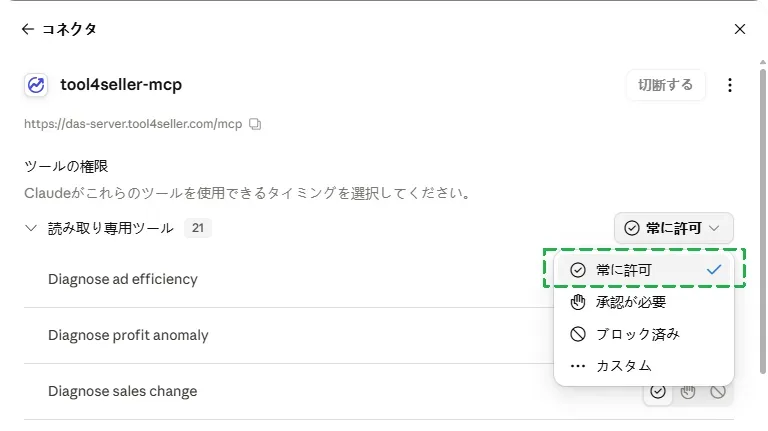Viewport: 768px width, 431px height.
Task: Select カスタム option in the menu
Action: [x=644, y=366]
